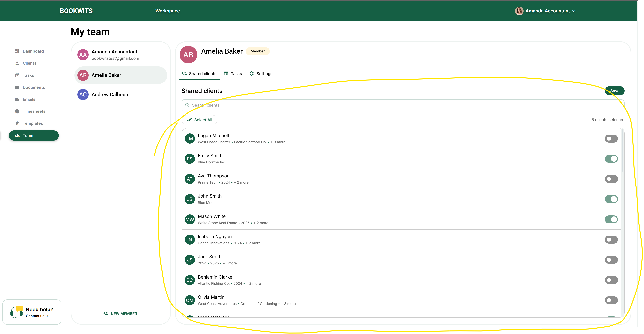Click the Need help headset icon

[x=17, y=312]
